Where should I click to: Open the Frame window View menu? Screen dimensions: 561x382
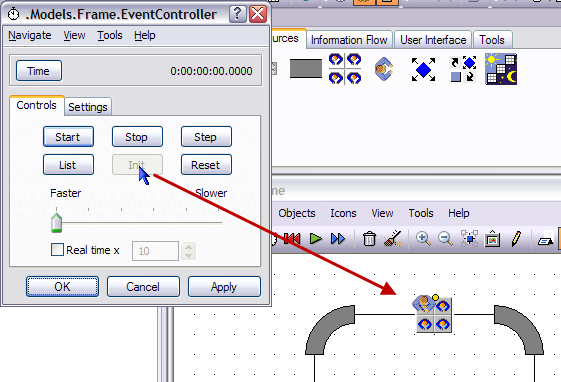(382, 213)
